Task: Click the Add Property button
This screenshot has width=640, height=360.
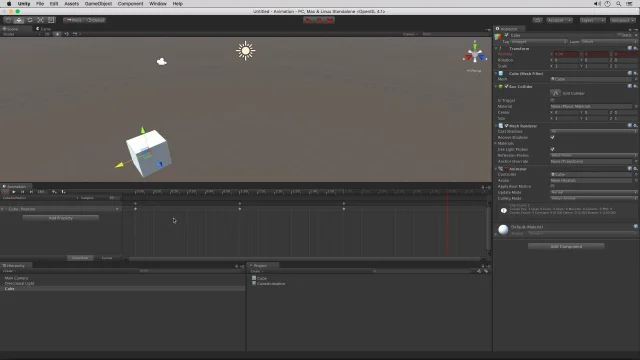Action: pos(60,218)
